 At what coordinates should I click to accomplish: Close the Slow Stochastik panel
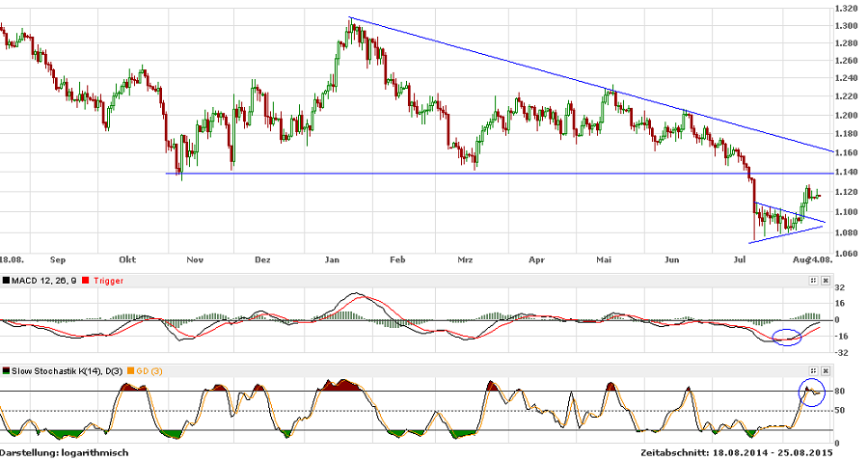pyautogui.click(x=825, y=370)
